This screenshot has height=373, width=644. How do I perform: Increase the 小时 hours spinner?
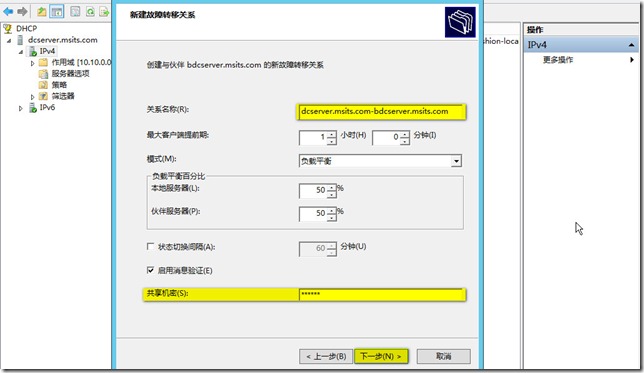[332, 134]
